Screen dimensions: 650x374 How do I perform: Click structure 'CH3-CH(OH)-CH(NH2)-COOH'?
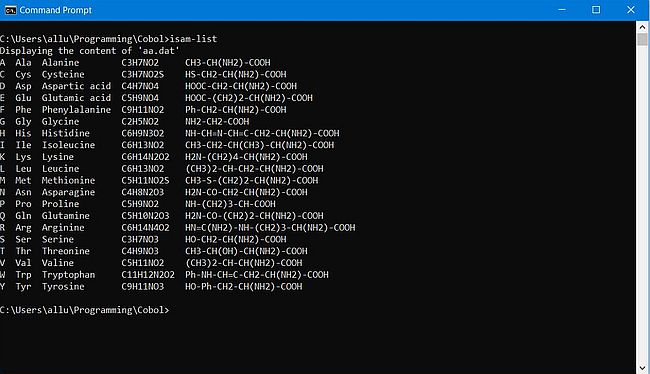click(246, 251)
